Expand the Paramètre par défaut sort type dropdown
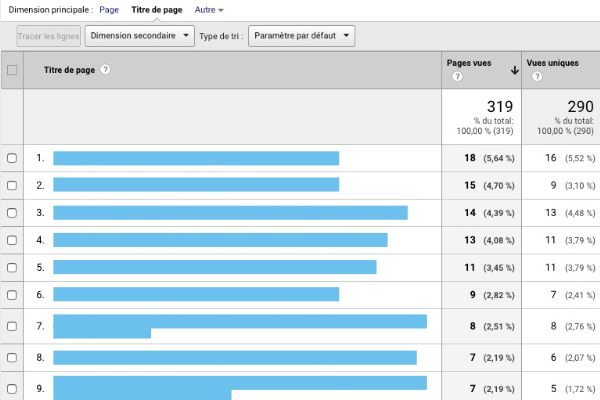The image size is (600, 400). pyautogui.click(x=301, y=36)
